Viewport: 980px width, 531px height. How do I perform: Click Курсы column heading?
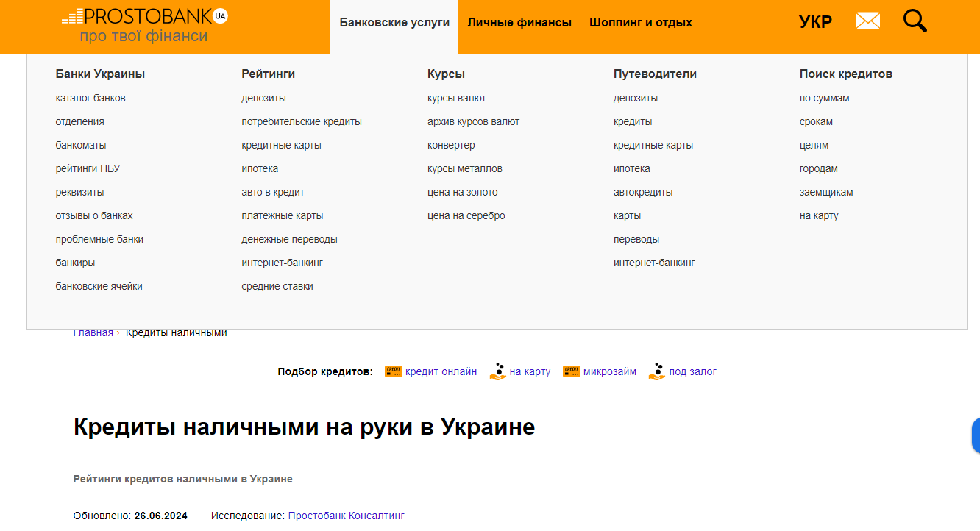tap(447, 74)
